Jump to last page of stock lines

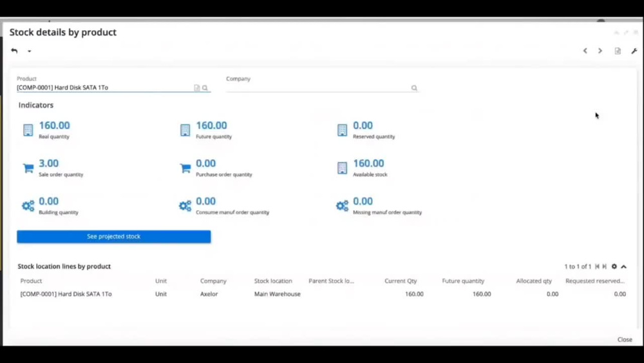pyautogui.click(x=605, y=266)
